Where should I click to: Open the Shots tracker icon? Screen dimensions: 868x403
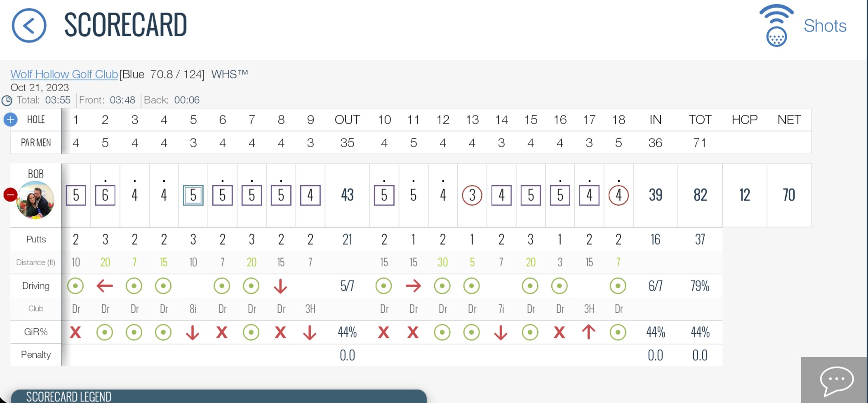click(x=776, y=26)
